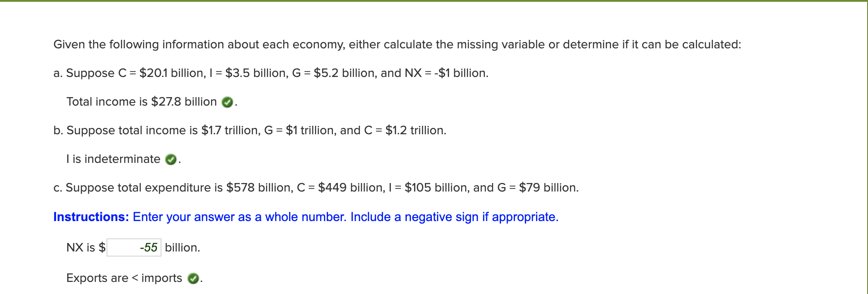The image size is (868, 294).
Task: Click the "Exports are" answer text
Action: tap(97, 278)
